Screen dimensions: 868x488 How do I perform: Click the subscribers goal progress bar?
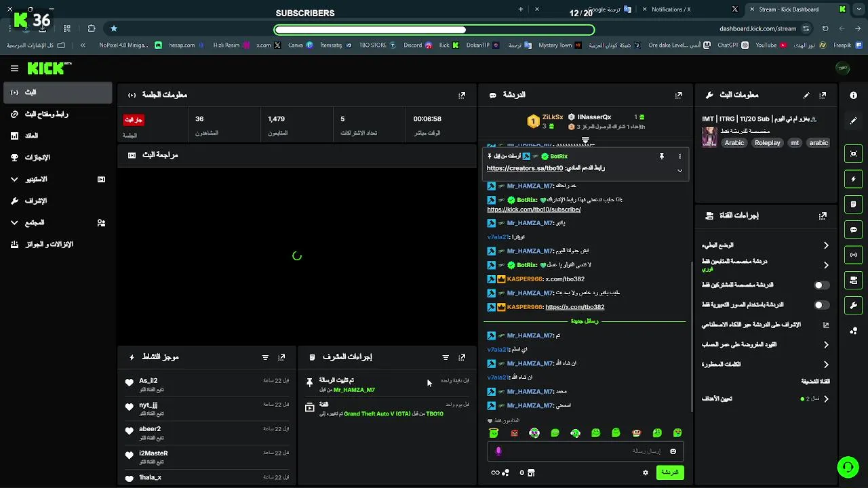coord(434,30)
